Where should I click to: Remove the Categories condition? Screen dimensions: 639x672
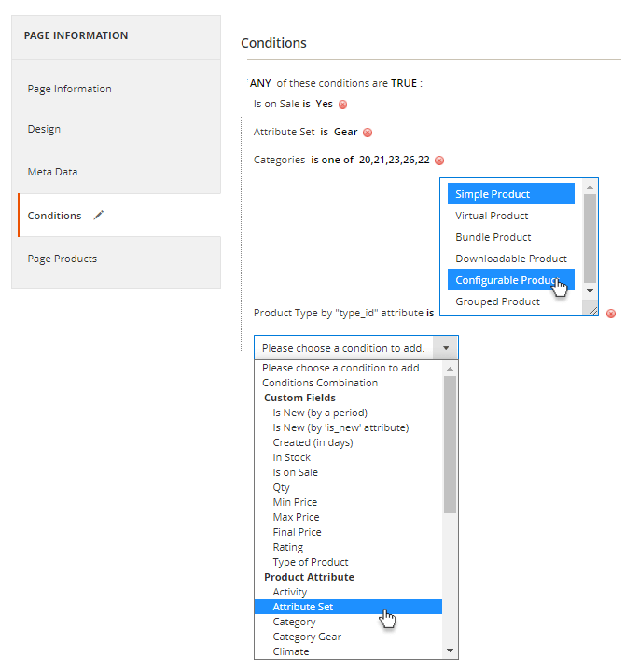[439, 161]
